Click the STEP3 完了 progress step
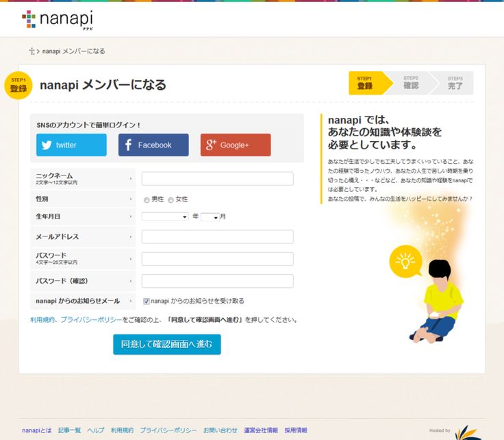504x440 pixels. (x=455, y=83)
